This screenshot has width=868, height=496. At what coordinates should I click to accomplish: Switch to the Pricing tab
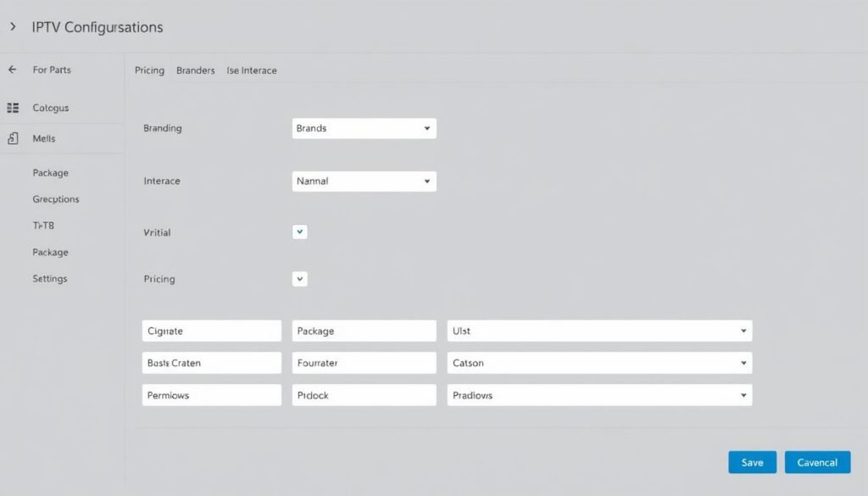pyautogui.click(x=149, y=70)
